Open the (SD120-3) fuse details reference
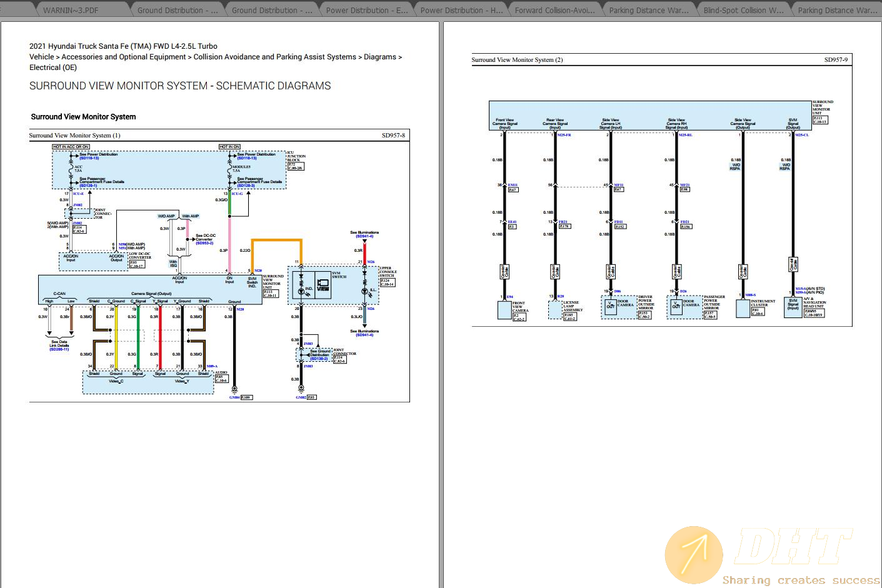882x588 pixels. pyautogui.click(x=246, y=186)
